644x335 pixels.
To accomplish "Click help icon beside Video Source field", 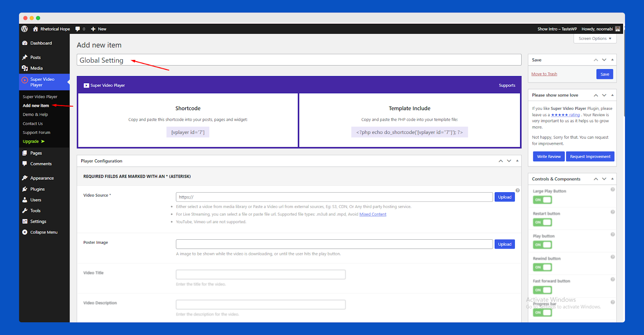I will [x=518, y=191].
